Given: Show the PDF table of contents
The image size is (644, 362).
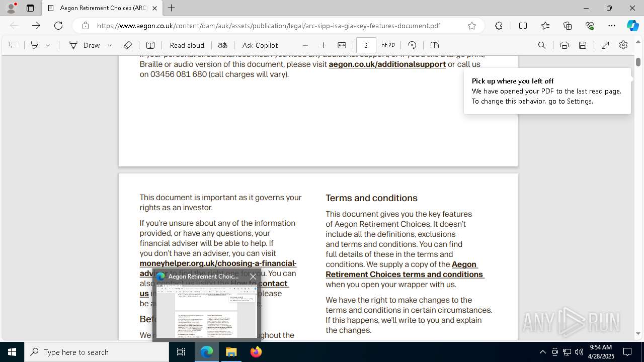Looking at the screenshot, I should pyautogui.click(x=13, y=45).
